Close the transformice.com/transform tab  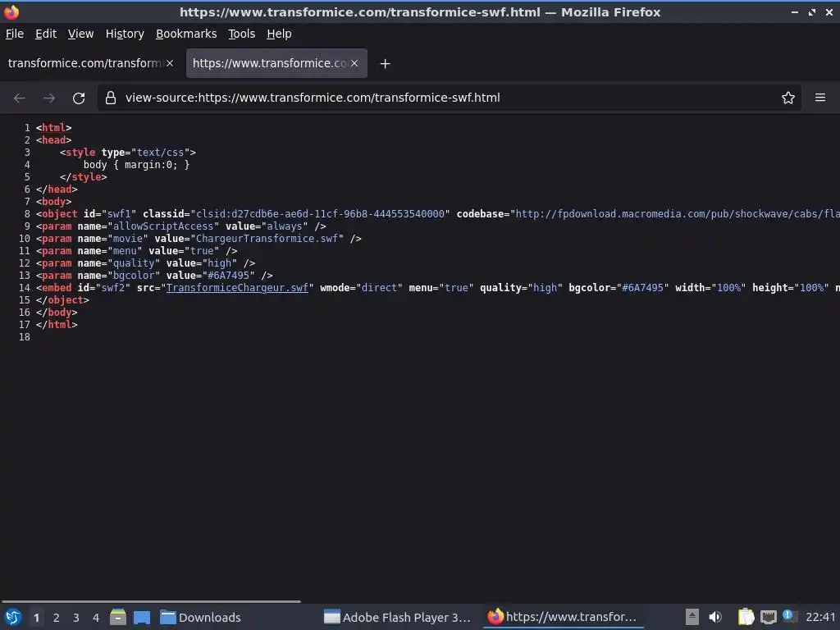(x=170, y=63)
